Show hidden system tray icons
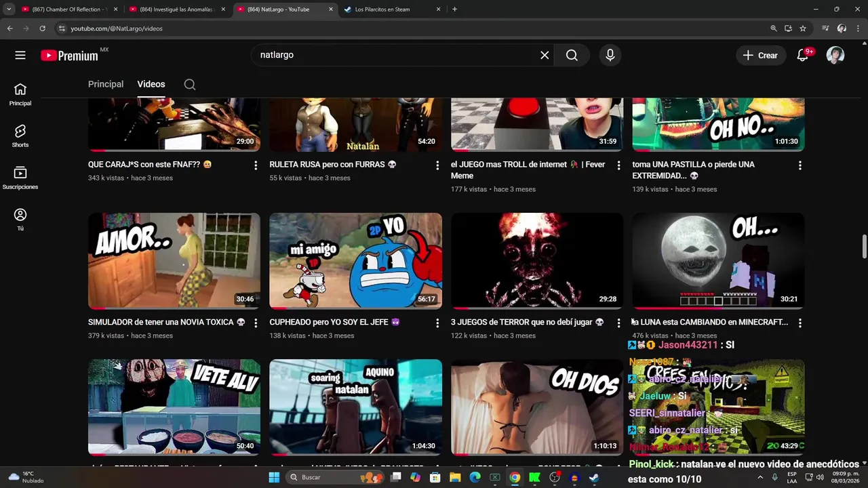Viewport: 868px width, 488px height. pos(760,477)
